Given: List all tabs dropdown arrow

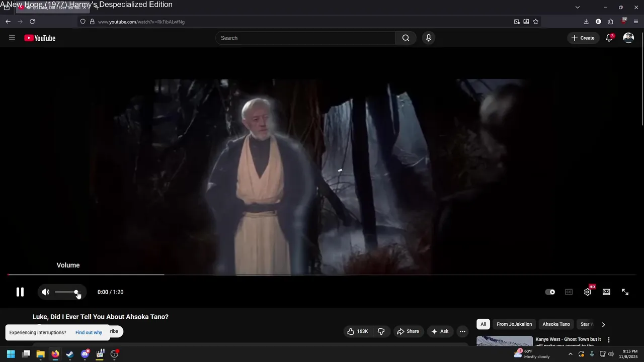Looking at the screenshot, I should [x=578, y=7].
